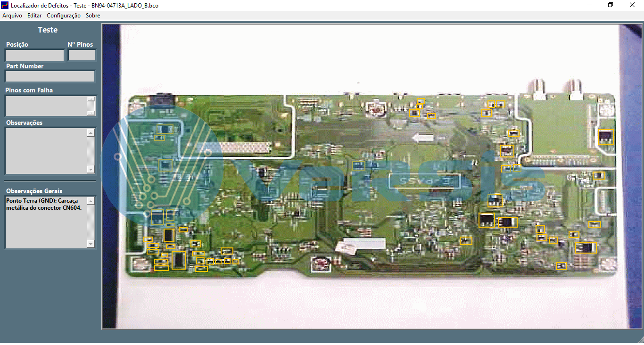The height and width of the screenshot is (345, 644).
Task: Open the Configuração menu
Action: point(64,16)
